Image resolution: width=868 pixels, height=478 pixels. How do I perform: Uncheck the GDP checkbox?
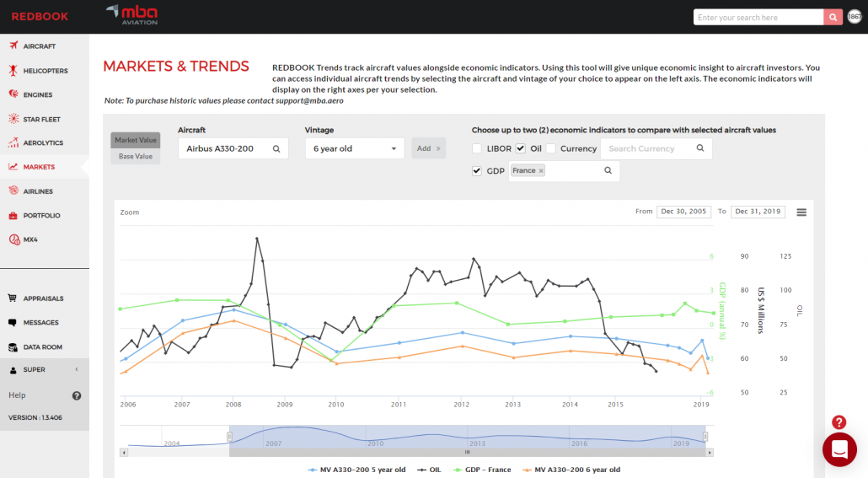click(x=477, y=170)
